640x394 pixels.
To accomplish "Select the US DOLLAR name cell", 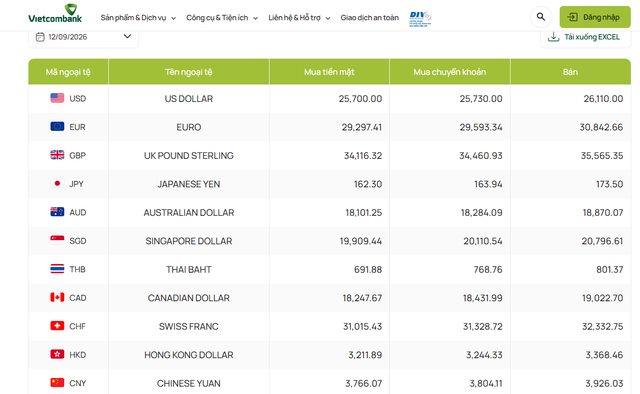I will (189, 99).
